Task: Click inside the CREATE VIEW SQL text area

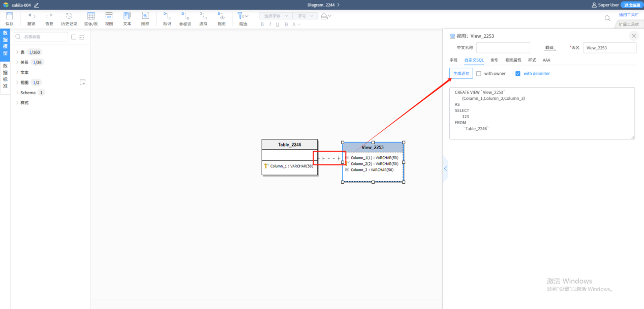Action: tap(542, 113)
